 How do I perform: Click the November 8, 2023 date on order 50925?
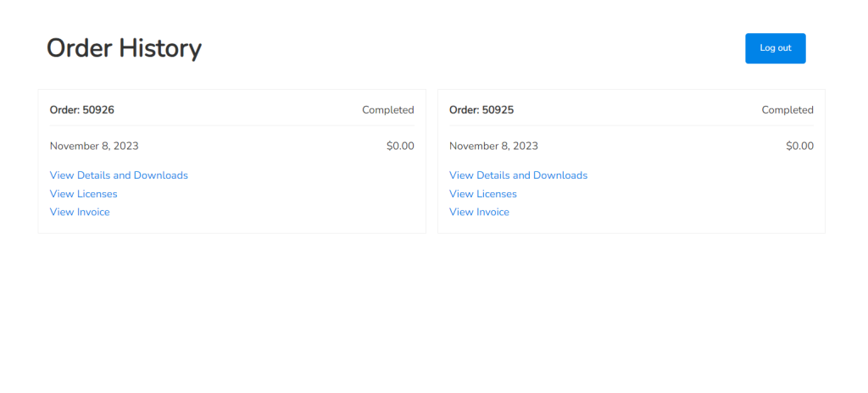[493, 146]
